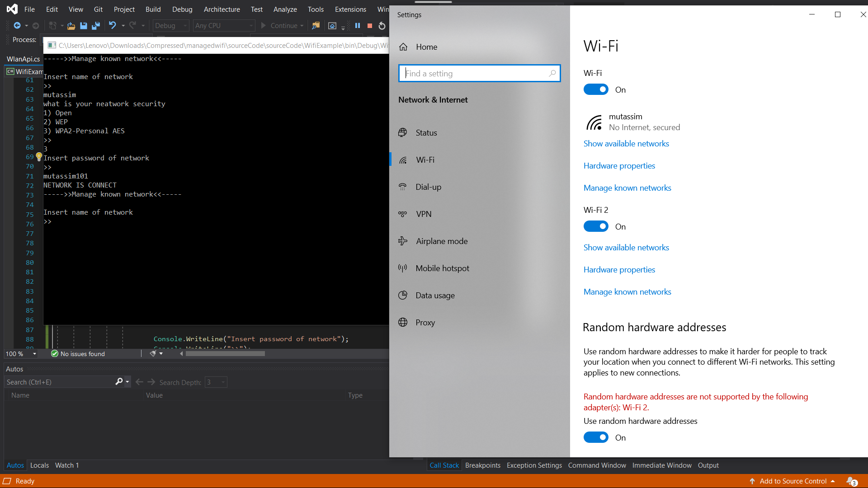This screenshot has height=488, width=868.
Task: Click the previous search result arrow in Autos
Action: pos(139,382)
